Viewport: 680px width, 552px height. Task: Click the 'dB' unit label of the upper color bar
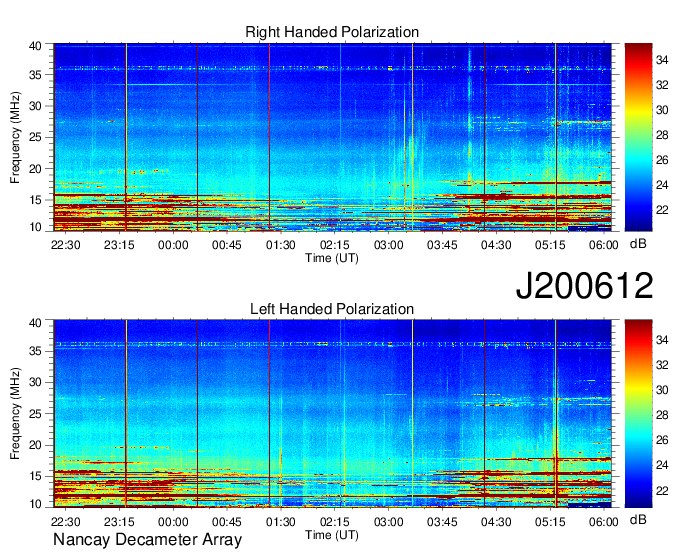[x=638, y=244]
